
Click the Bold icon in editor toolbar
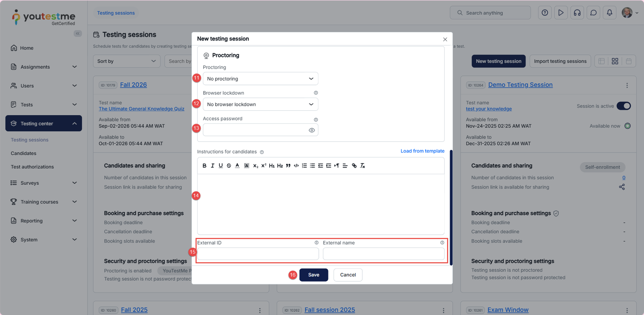pos(204,166)
